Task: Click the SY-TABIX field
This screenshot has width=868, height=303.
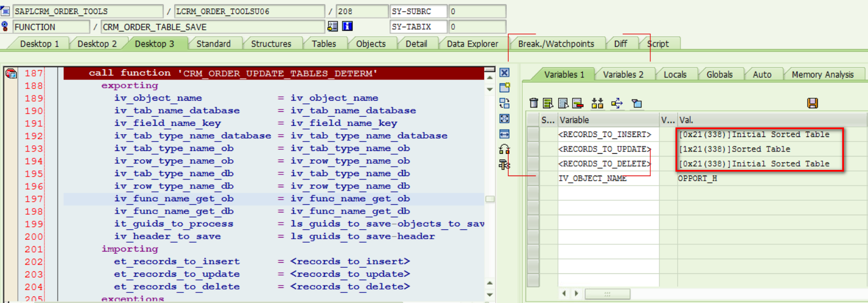Action: tap(418, 27)
